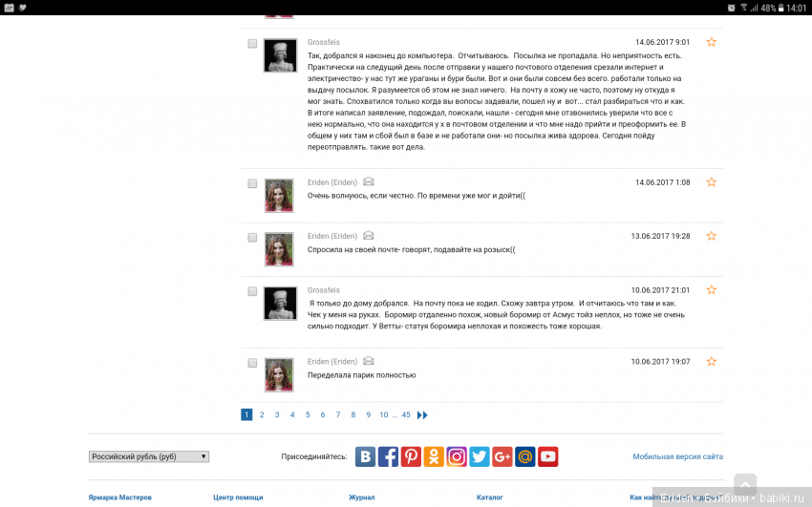Open the Facebook social icon
812x507 pixels.
coord(388,456)
